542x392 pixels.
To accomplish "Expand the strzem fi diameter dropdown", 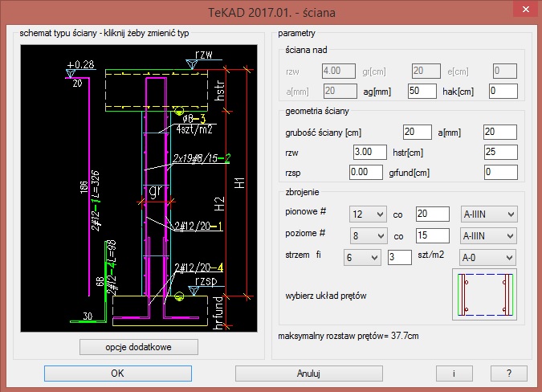I will click(362, 258).
